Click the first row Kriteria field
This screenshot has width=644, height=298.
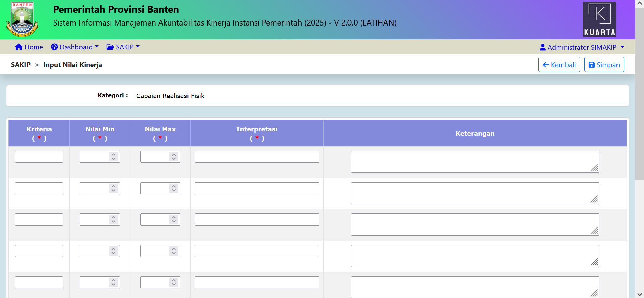tap(39, 157)
